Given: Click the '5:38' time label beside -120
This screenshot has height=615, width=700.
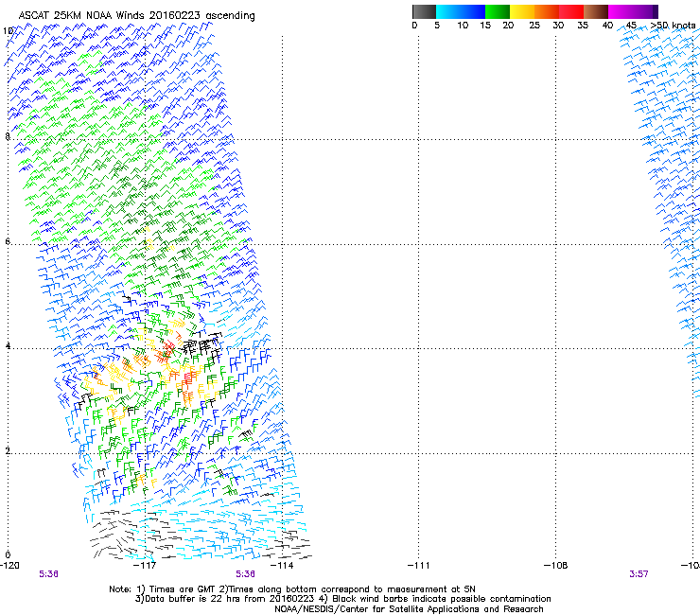Looking at the screenshot, I should click(x=48, y=574).
